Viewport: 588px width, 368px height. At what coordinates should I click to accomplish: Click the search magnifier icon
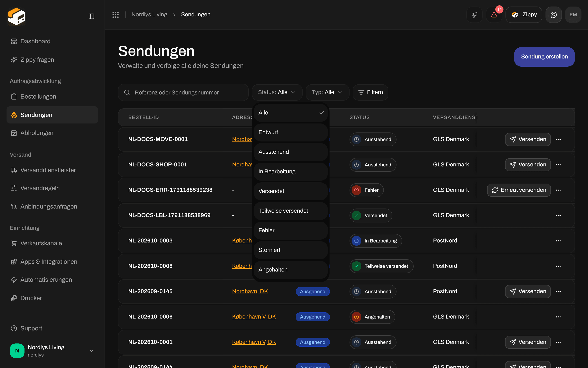point(127,92)
